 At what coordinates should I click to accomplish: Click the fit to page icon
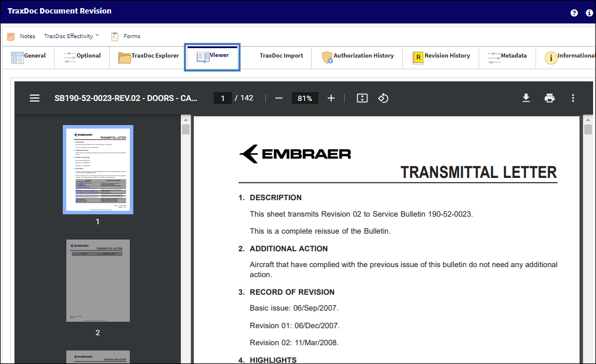point(362,99)
